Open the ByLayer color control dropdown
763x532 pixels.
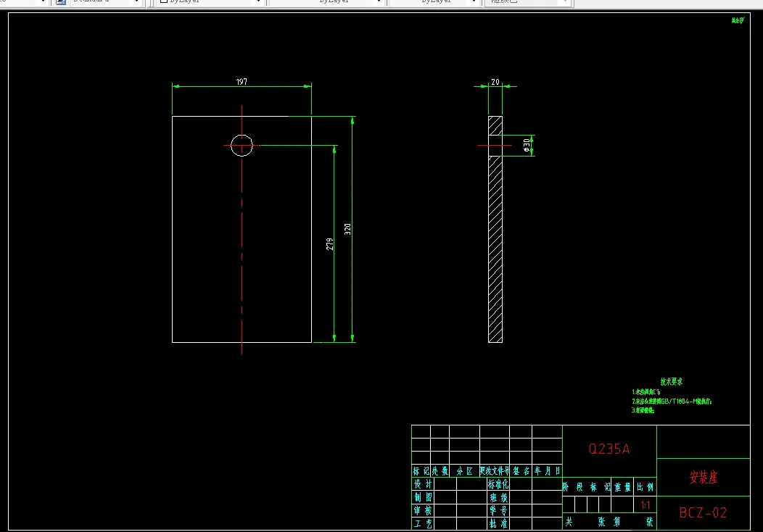(x=211, y=2)
